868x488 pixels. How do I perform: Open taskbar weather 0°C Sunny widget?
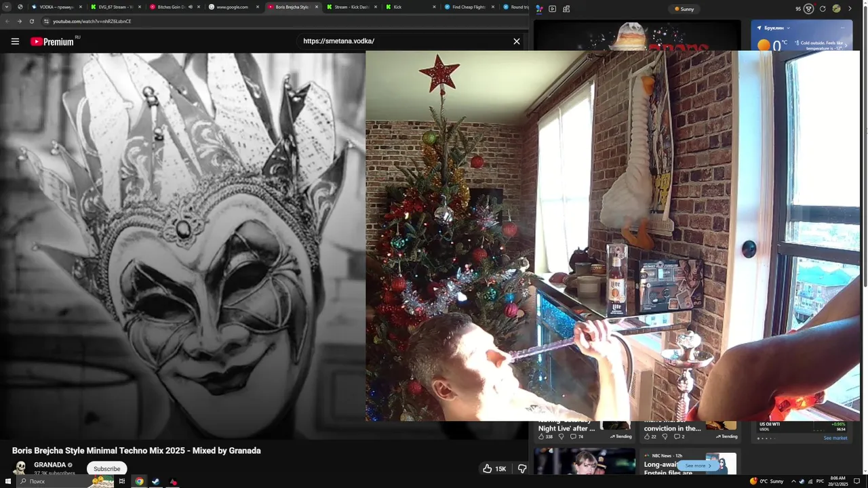pos(766,481)
